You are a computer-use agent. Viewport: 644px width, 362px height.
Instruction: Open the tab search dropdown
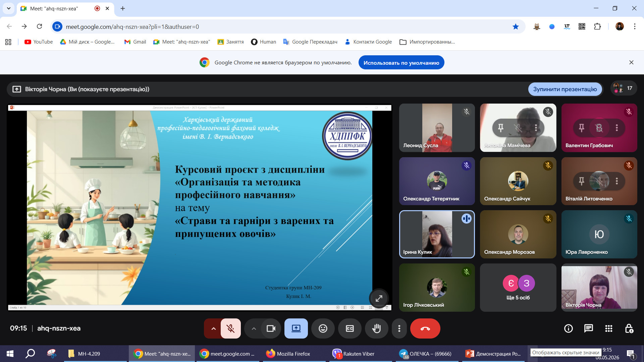[9, 8]
